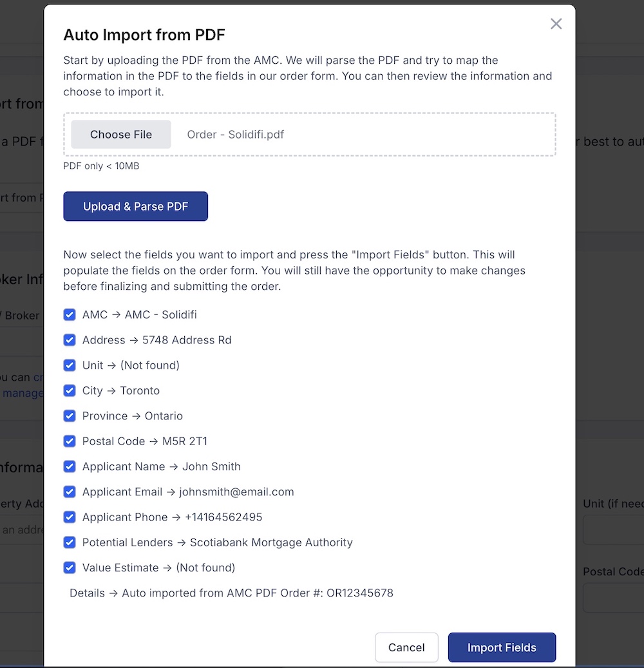Disable importing the Unit (Not found) field
644x668 pixels.
70,365
